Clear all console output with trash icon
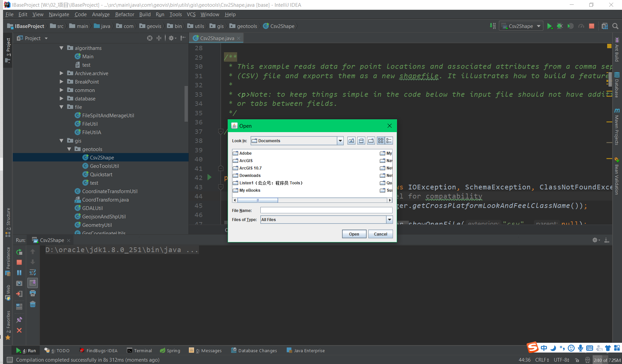The height and width of the screenshot is (364, 622). [33, 304]
